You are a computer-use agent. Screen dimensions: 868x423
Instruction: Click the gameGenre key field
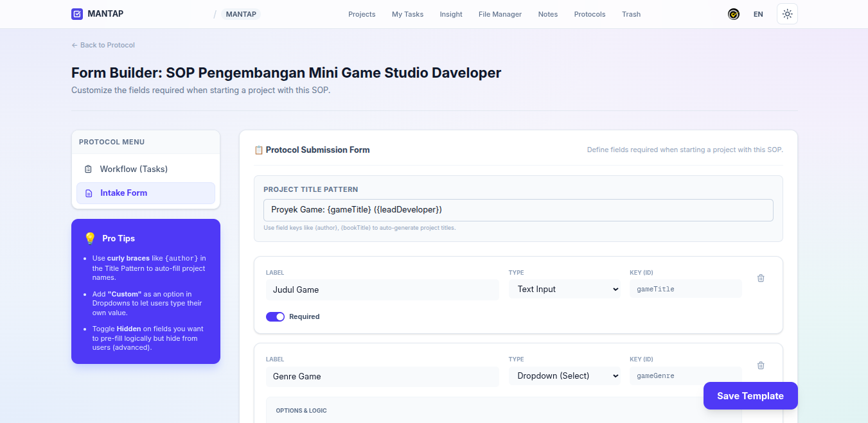click(686, 376)
